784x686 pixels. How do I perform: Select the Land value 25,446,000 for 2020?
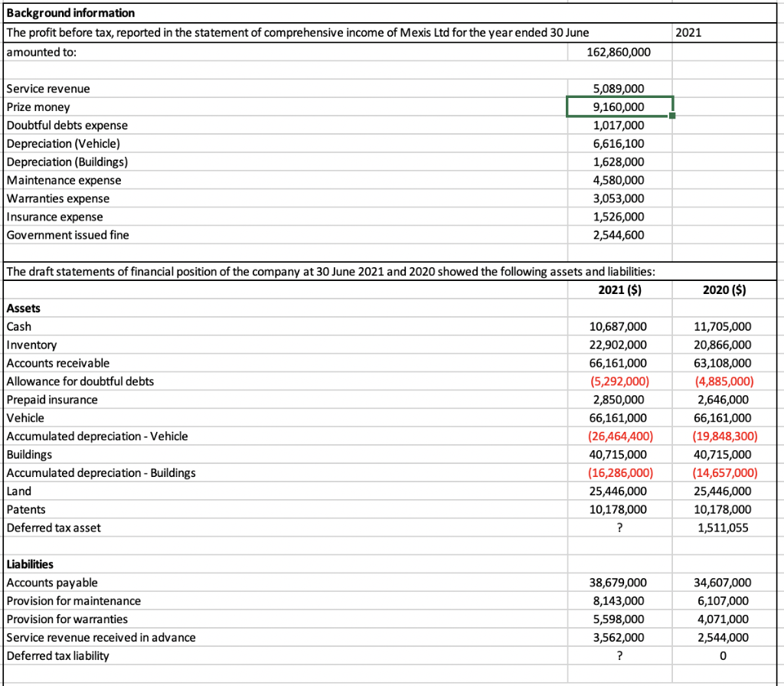(724, 491)
